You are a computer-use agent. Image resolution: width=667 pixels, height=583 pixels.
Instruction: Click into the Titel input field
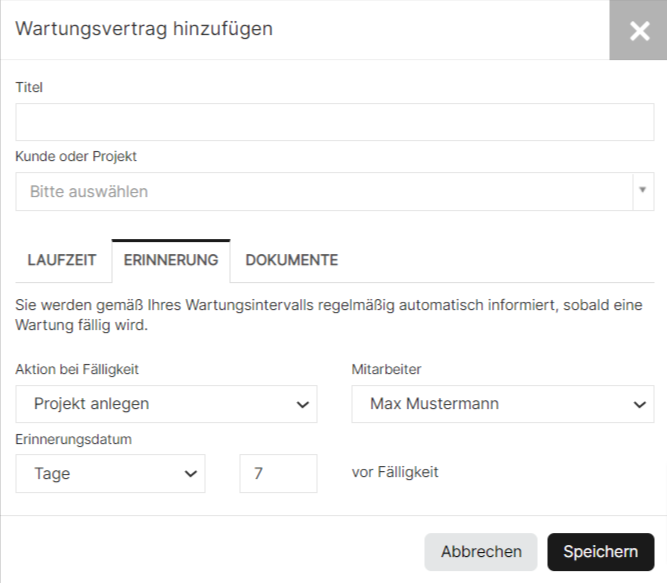point(335,122)
